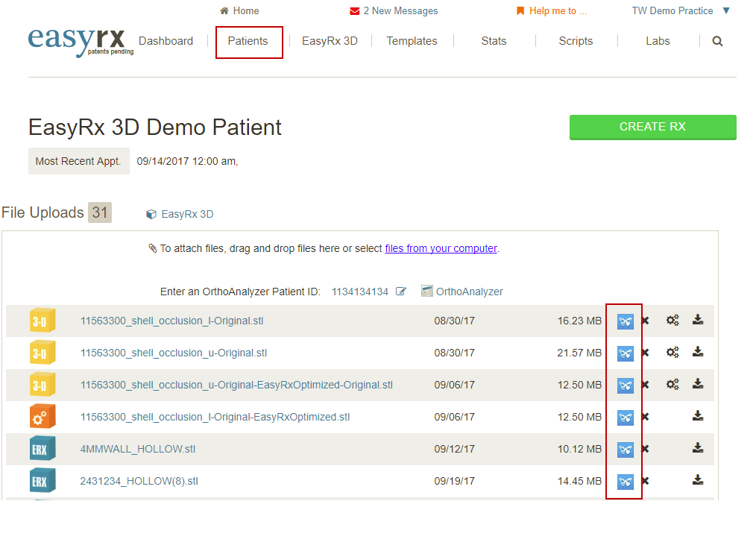The image size is (756, 548).
Task: Click 'Help me to ...' link
Action: pos(552,10)
